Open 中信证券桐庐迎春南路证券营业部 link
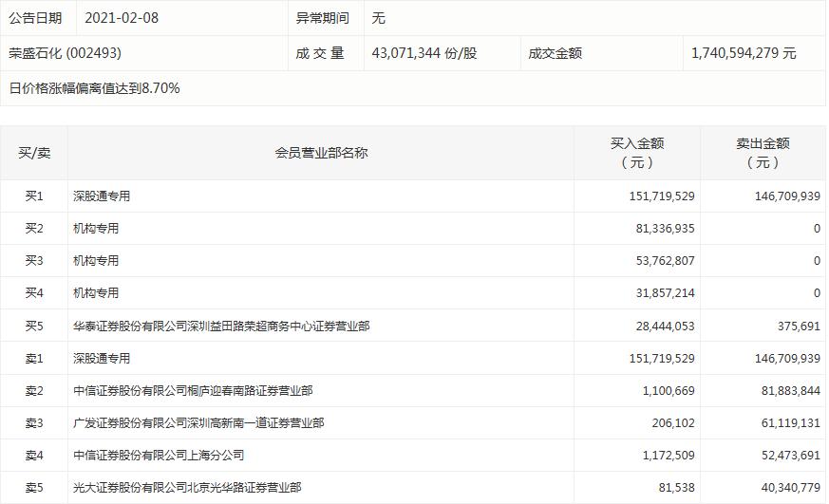829x504 pixels. pos(193,390)
